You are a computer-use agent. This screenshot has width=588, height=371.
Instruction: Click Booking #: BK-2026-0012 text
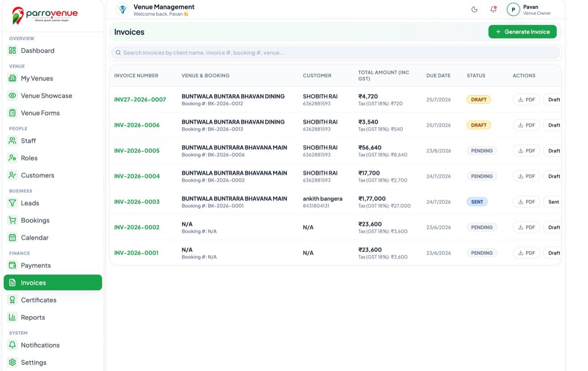point(212,104)
